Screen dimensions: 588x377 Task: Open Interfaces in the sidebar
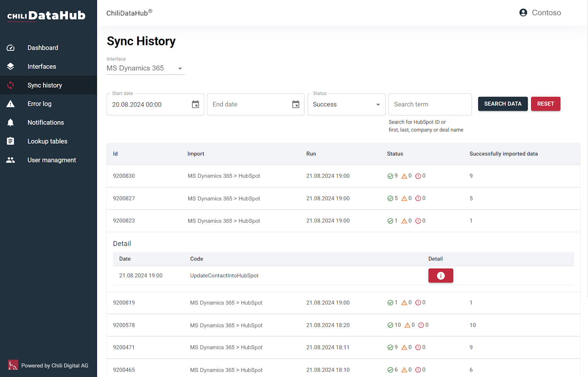(48, 67)
